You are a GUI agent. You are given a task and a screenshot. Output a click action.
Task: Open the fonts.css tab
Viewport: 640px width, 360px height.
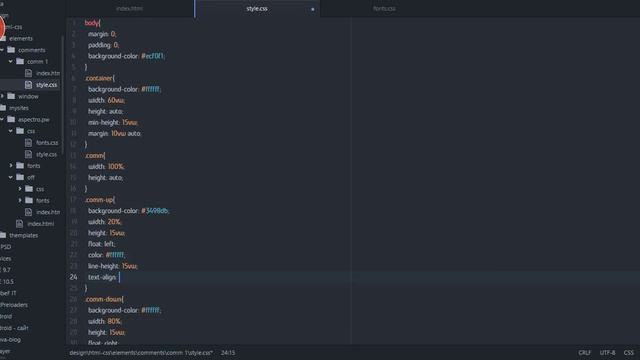(384, 9)
